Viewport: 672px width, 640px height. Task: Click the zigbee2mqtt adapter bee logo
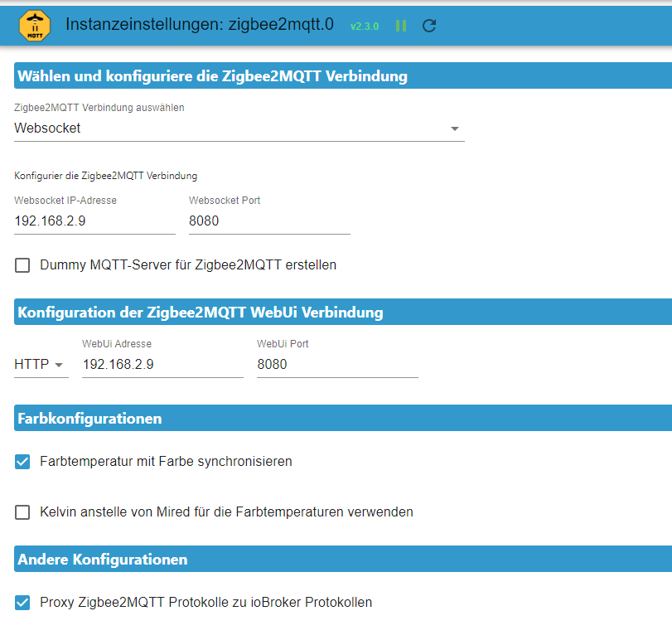35,26
